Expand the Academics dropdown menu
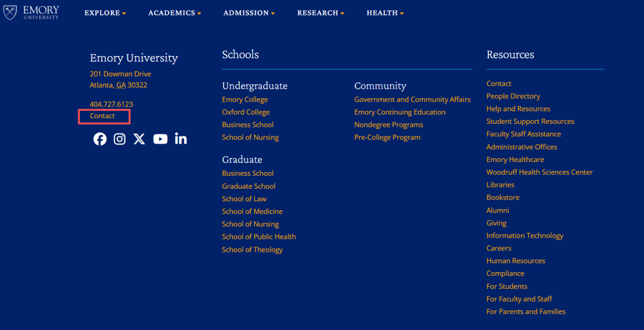 pos(174,13)
